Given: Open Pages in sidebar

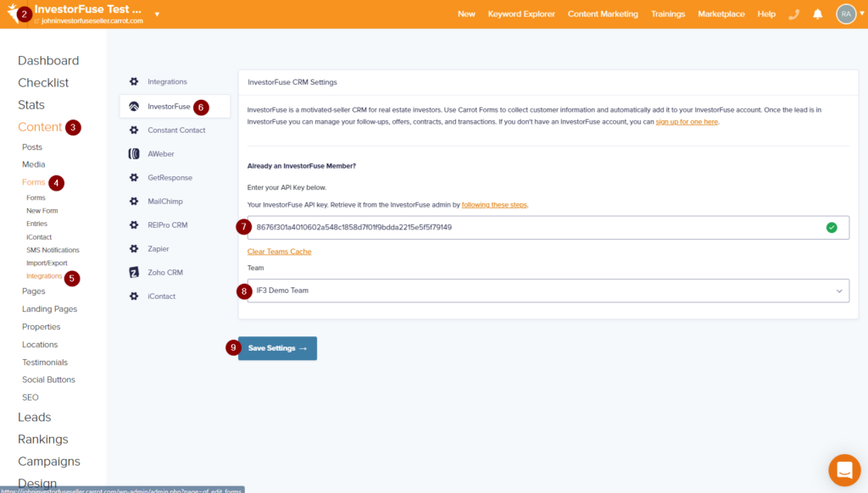Looking at the screenshot, I should click(33, 291).
